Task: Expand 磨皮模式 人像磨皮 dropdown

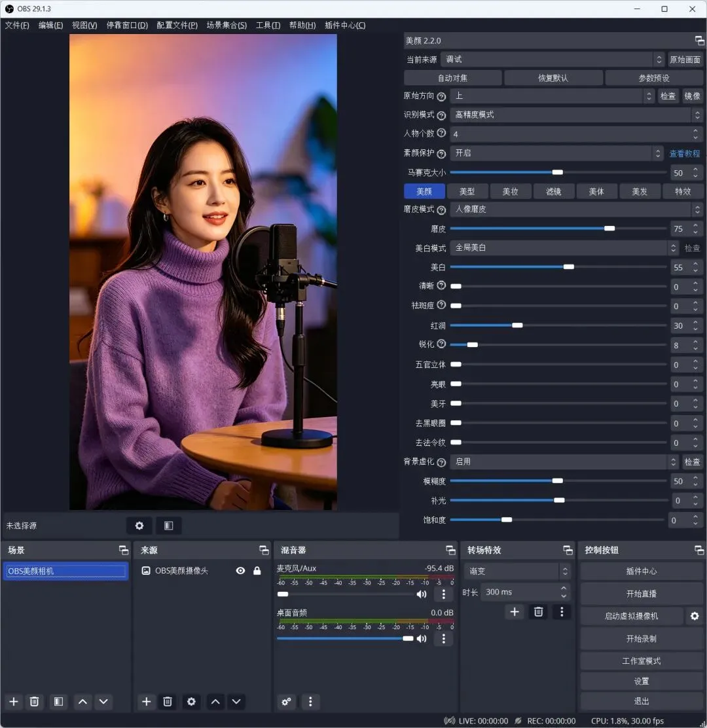Action: coord(576,209)
